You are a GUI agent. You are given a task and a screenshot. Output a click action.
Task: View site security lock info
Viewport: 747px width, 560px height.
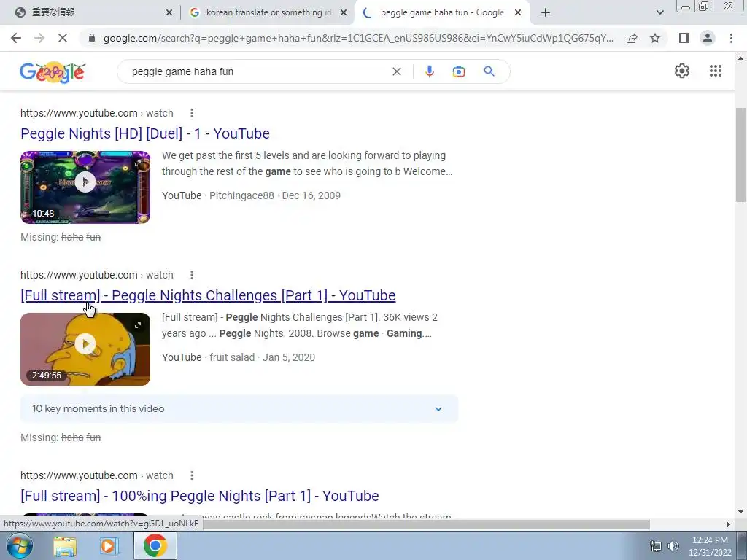point(92,38)
